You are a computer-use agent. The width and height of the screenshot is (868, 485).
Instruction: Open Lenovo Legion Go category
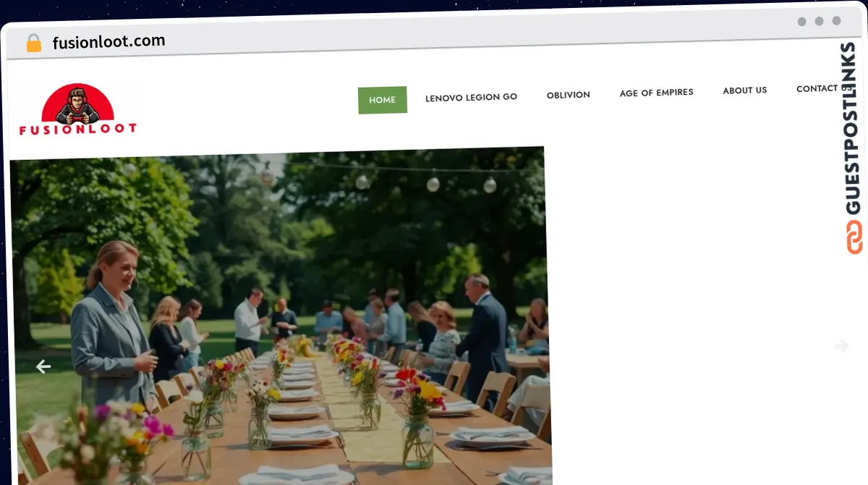click(x=471, y=97)
